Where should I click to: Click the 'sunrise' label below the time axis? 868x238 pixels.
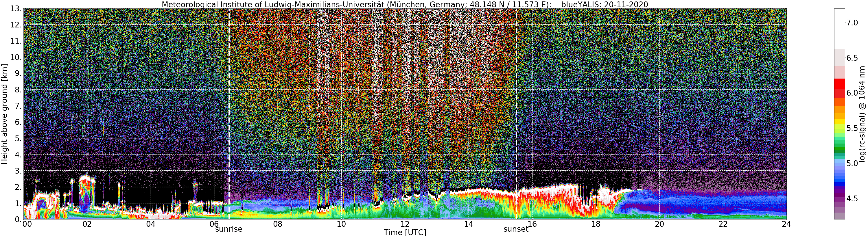(229, 229)
